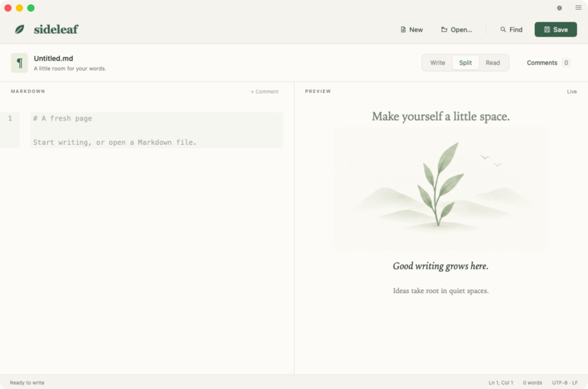
Task: Minimize the window with the yellow button
Action: (x=20, y=8)
